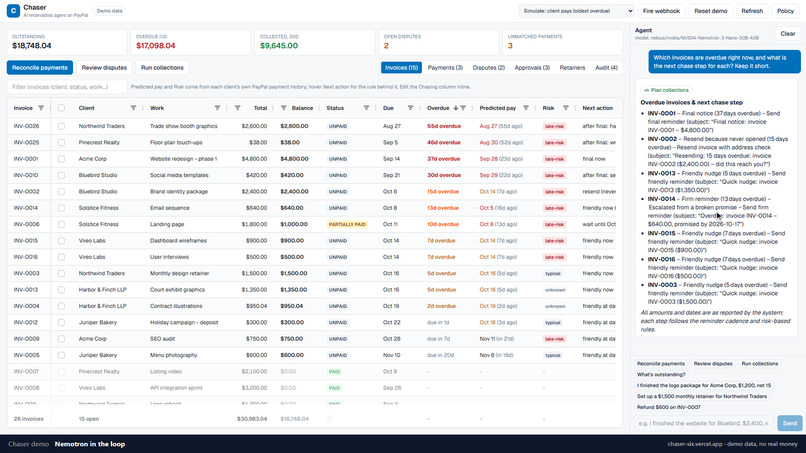Click the Acme Corp logo package suggestion
The image size is (806, 453).
point(704,385)
